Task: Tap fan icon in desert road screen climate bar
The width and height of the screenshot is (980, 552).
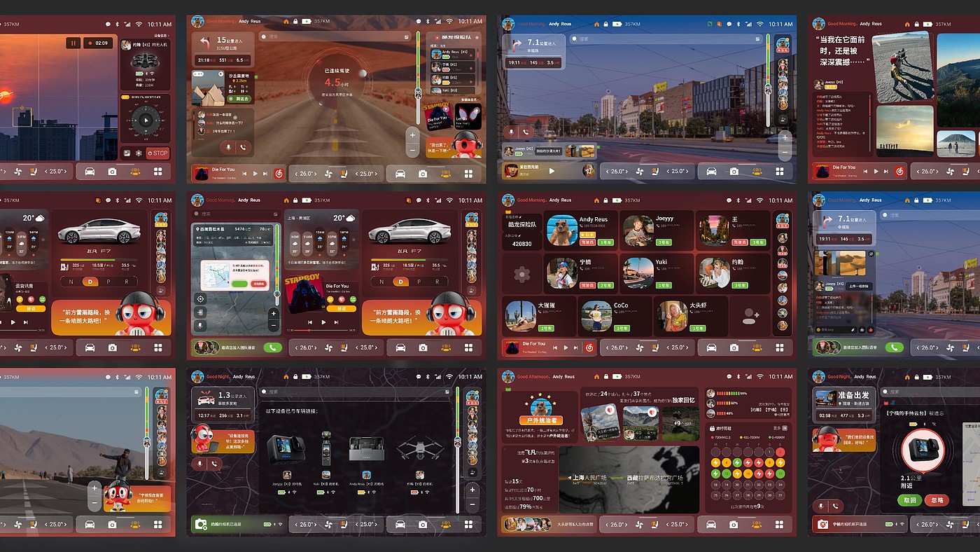Action: click(328, 174)
